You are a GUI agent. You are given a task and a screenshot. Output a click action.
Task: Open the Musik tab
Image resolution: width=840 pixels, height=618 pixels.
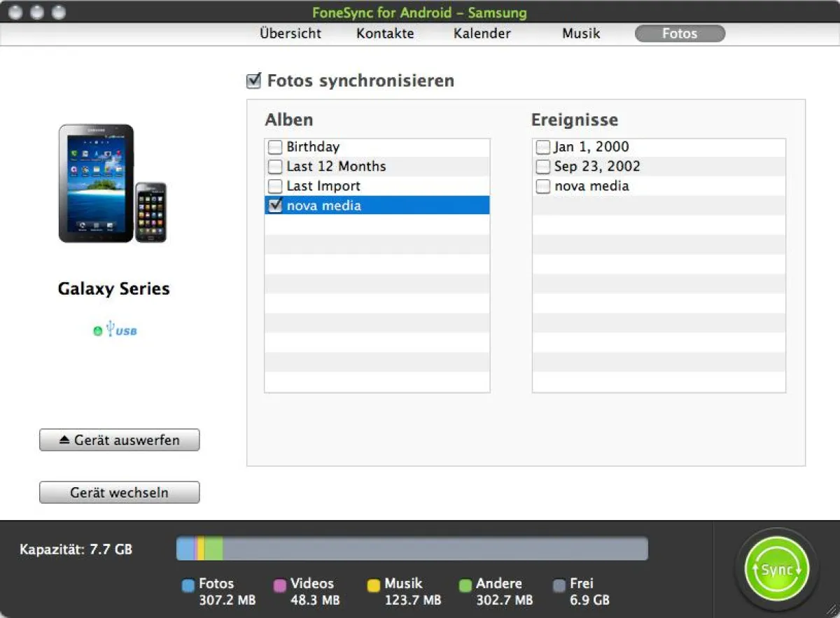tap(580, 33)
